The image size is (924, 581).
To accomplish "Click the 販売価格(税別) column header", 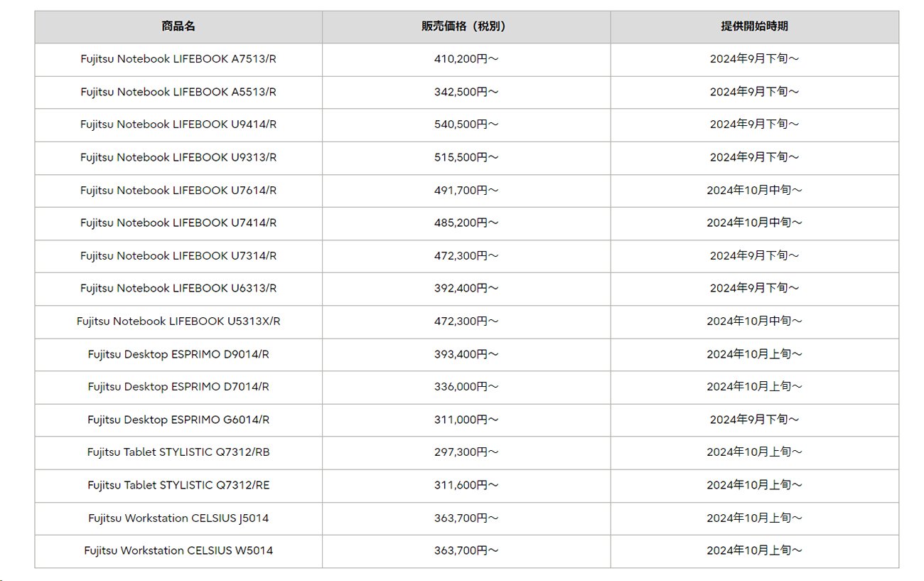I will pyautogui.click(x=466, y=26).
